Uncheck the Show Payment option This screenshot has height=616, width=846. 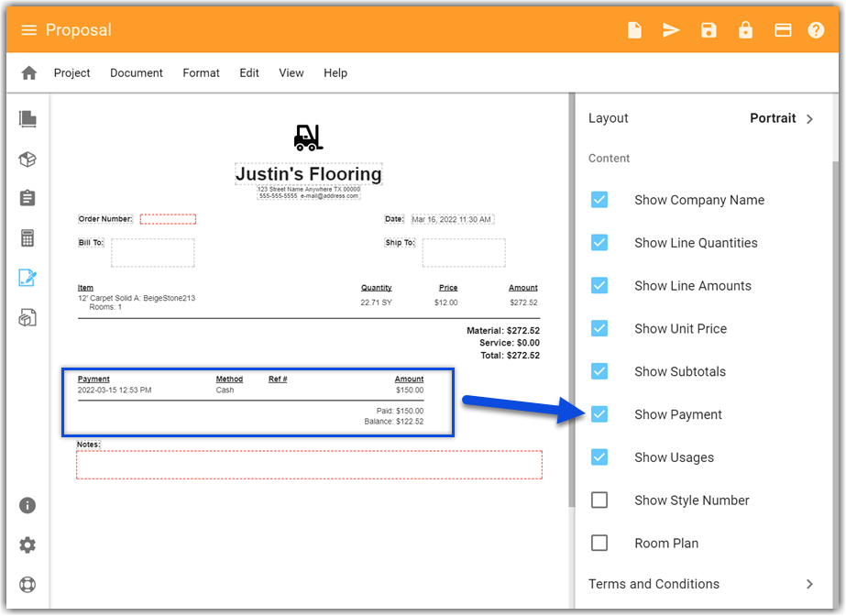tap(599, 414)
